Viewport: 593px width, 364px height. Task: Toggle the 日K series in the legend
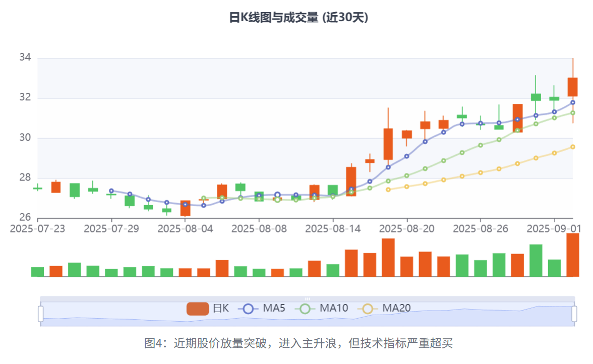pos(208,309)
